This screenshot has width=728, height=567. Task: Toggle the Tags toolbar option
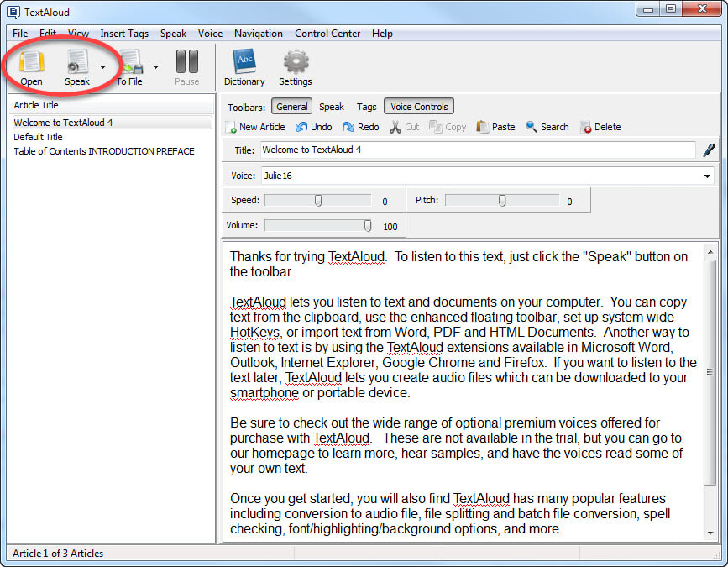pos(366,107)
